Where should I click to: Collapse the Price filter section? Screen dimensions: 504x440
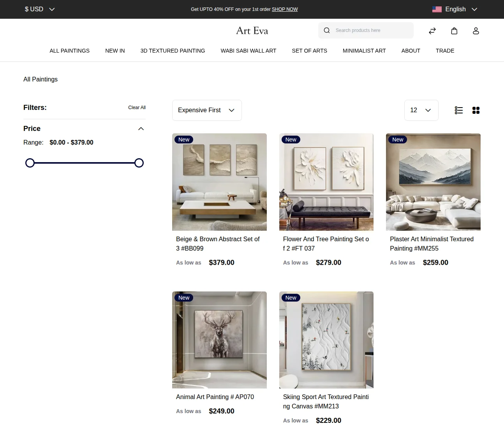tap(141, 128)
